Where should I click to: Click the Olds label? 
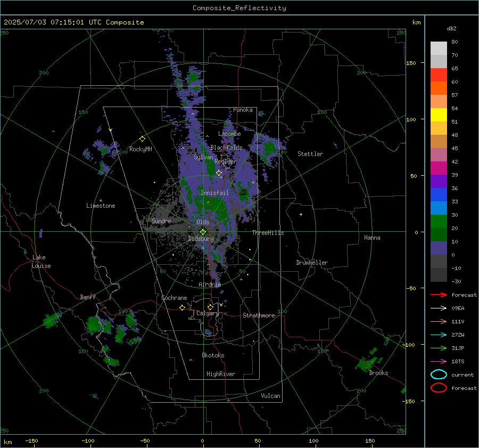203,222
